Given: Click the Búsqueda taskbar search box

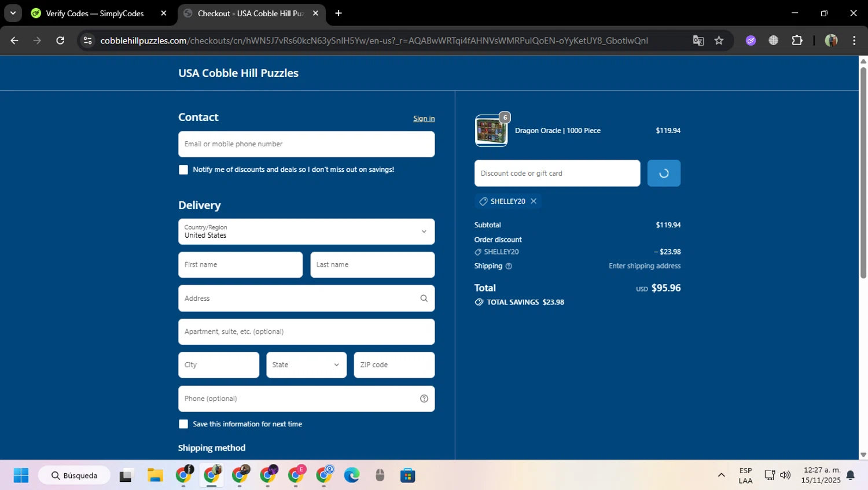Looking at the screenshot, I should [x=74, y=476].
